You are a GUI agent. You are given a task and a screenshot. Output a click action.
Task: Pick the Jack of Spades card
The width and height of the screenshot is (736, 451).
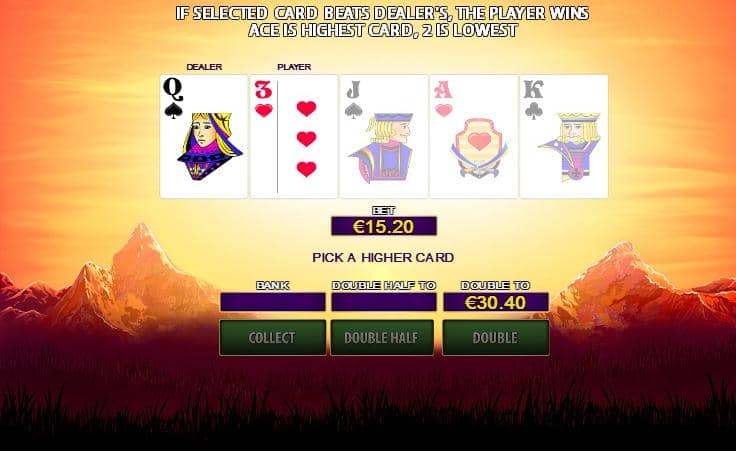(384, 136)
